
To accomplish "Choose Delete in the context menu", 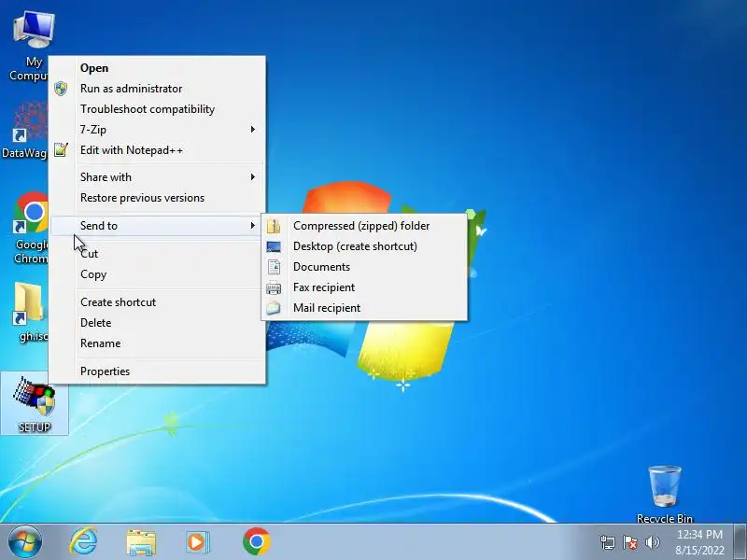I will (157, 322).
